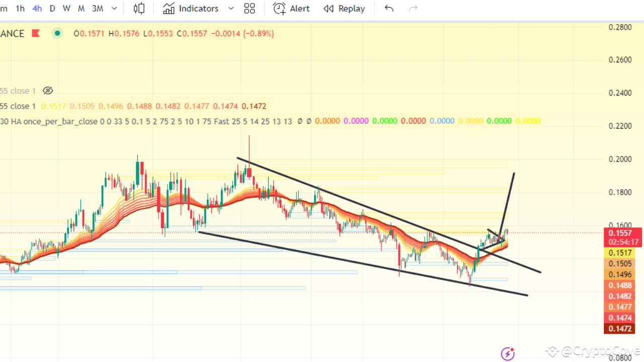Click the redo arrow icon
The width and height of the screenshot is (644, 362).
(x=413, y=8)
